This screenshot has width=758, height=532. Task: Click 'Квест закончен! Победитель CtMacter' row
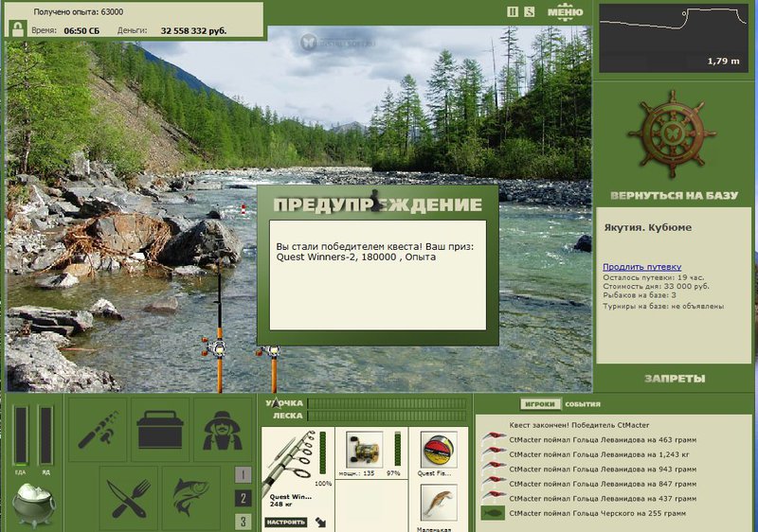(579, 425)
